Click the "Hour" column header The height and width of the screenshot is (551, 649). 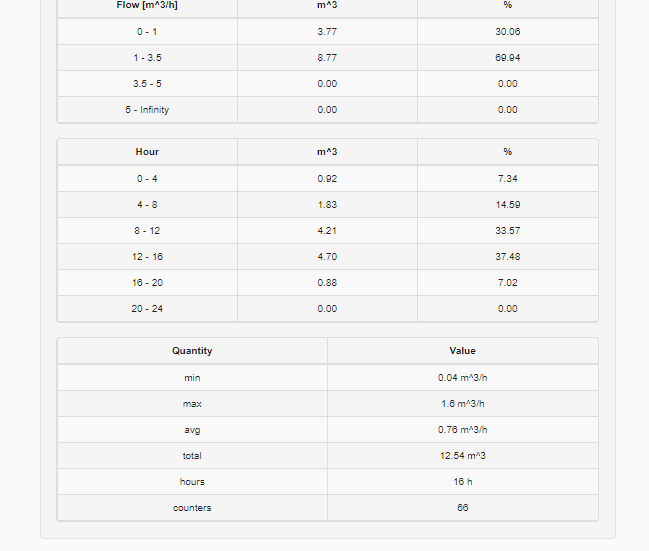pyautogui.click(x=147, y=152)
